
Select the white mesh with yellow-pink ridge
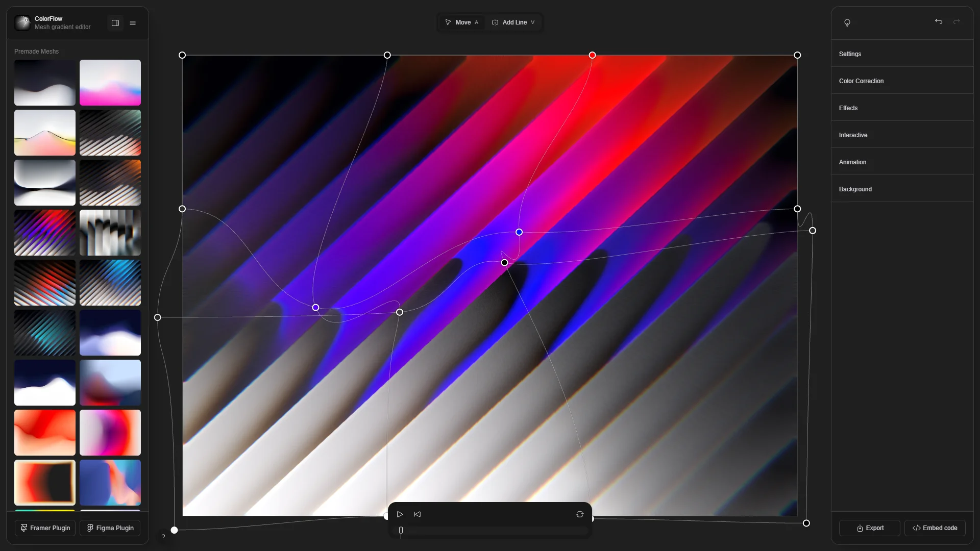tap(45, 133)
